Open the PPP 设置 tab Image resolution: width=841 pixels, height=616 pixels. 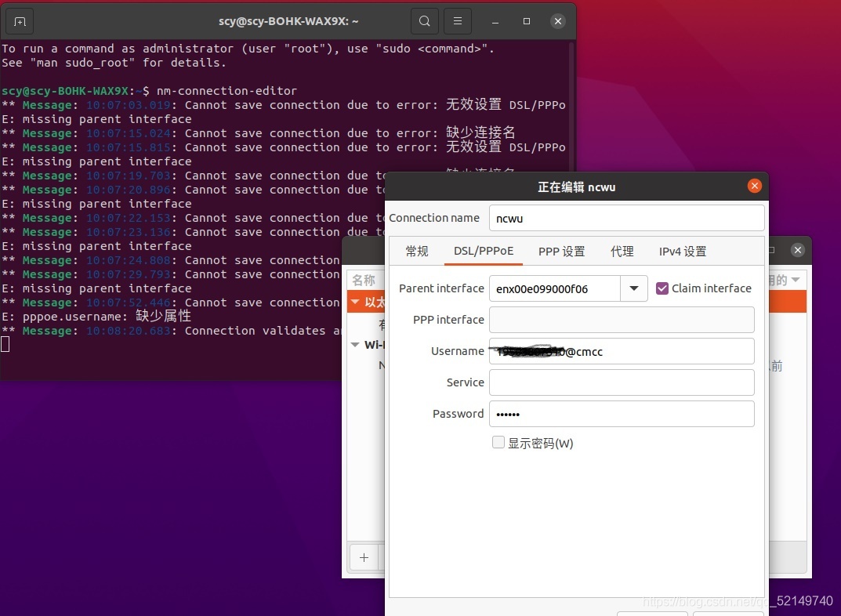click(x=561, y=251)
